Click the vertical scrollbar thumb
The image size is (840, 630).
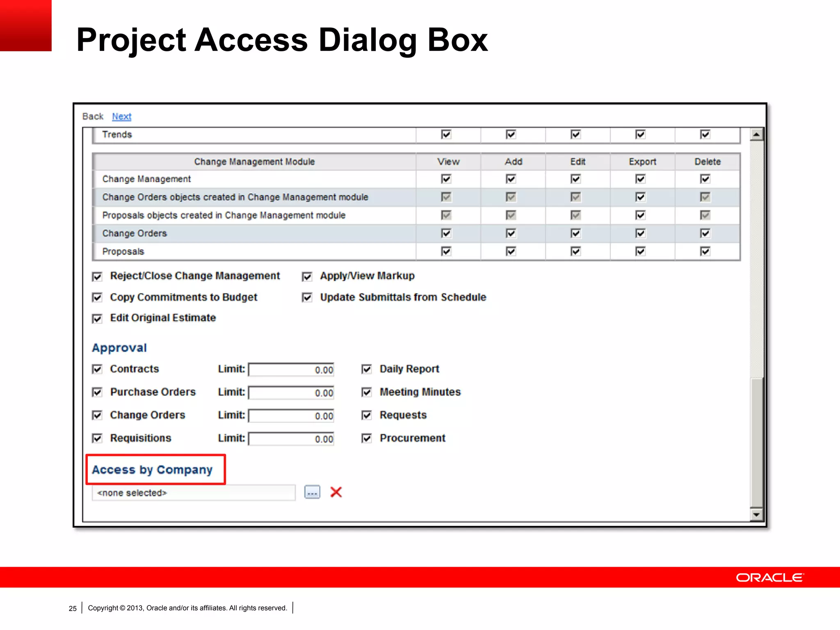coord(756,442)
